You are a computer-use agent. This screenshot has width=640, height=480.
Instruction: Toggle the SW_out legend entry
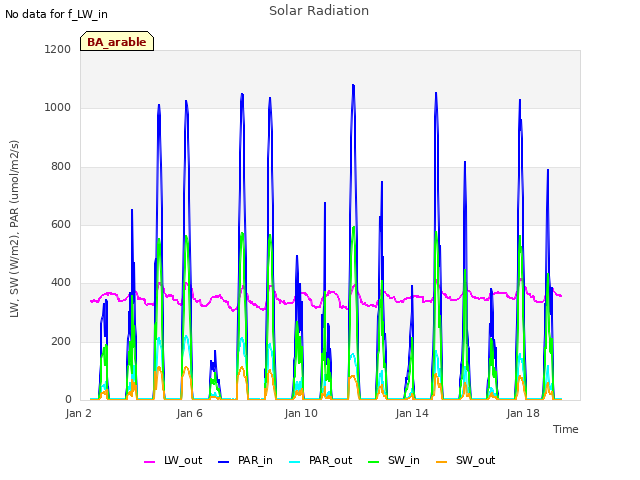click(465, 460)
